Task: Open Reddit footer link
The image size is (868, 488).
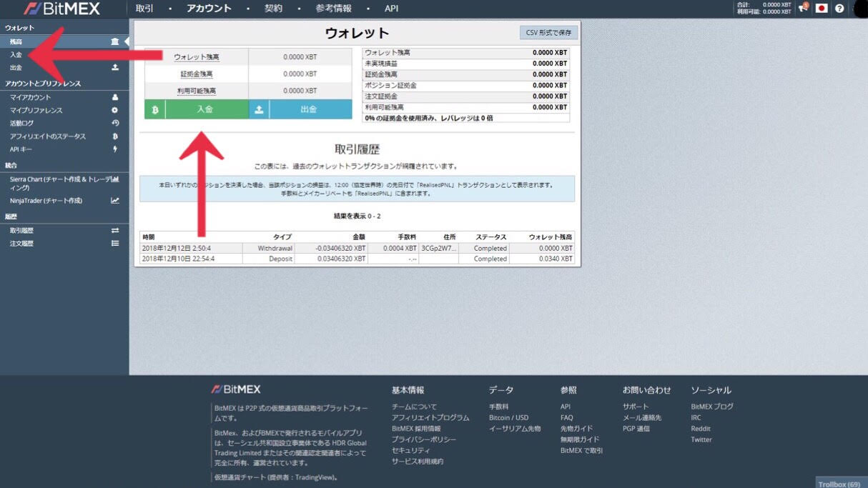Action: 701,429
